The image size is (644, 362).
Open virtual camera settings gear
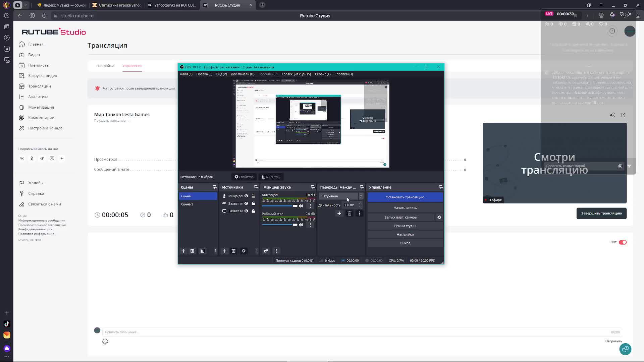pyautogui.click(x=439, y=217)
